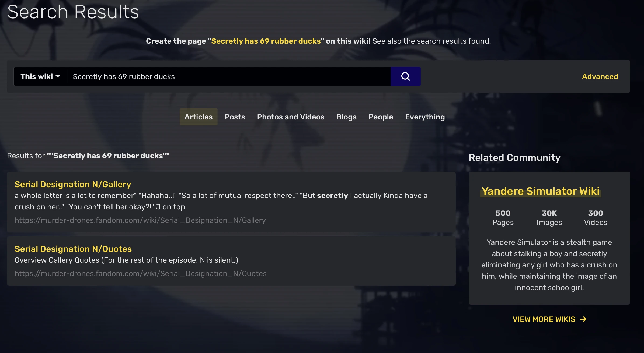Image resolution: width=644 pixels, height=353 pixels.
Task: Visit the Yandere Simulator Wiki
Action: (x=541, y=191)
